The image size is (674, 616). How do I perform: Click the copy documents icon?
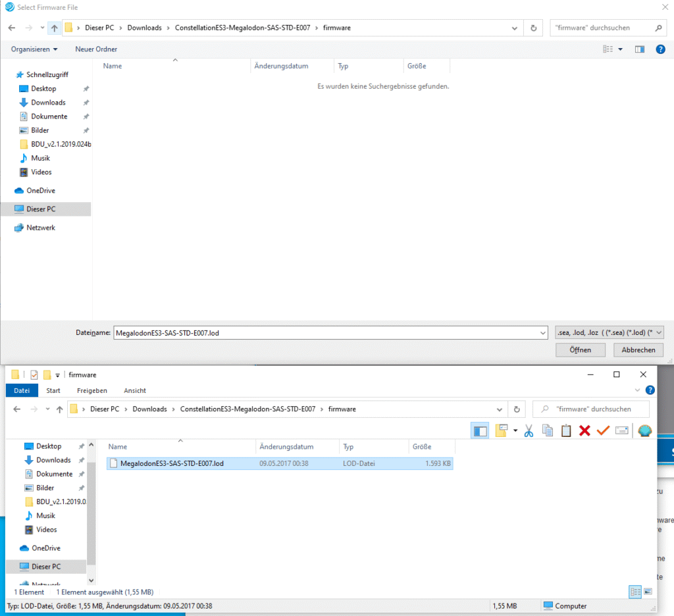tap(547, 430)
